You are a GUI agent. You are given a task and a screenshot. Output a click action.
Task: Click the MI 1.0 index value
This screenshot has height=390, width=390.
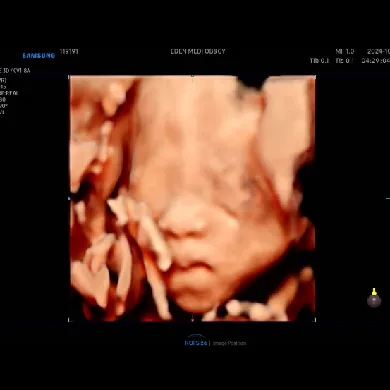pos(345,52)
